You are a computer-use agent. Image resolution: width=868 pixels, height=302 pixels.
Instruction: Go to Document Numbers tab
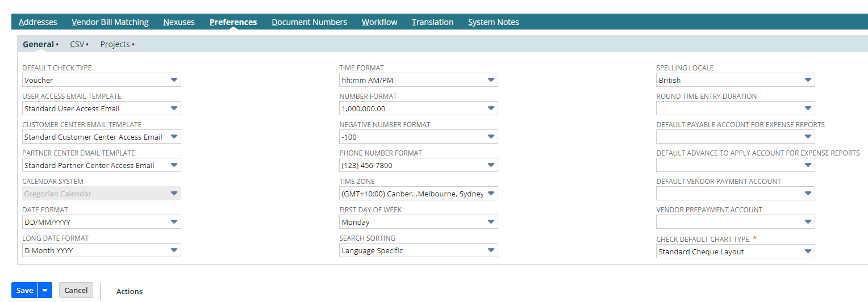[309, 22]
